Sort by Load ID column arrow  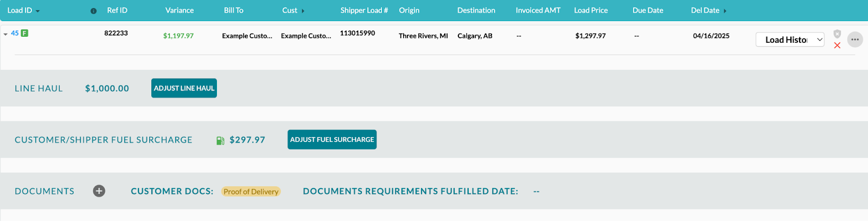point(37,11)
